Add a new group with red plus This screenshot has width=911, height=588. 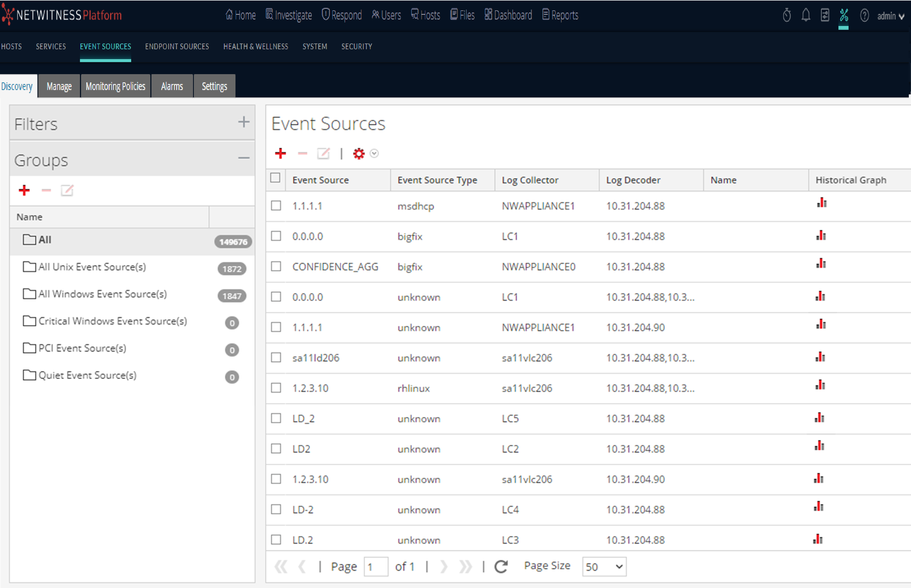24,190
